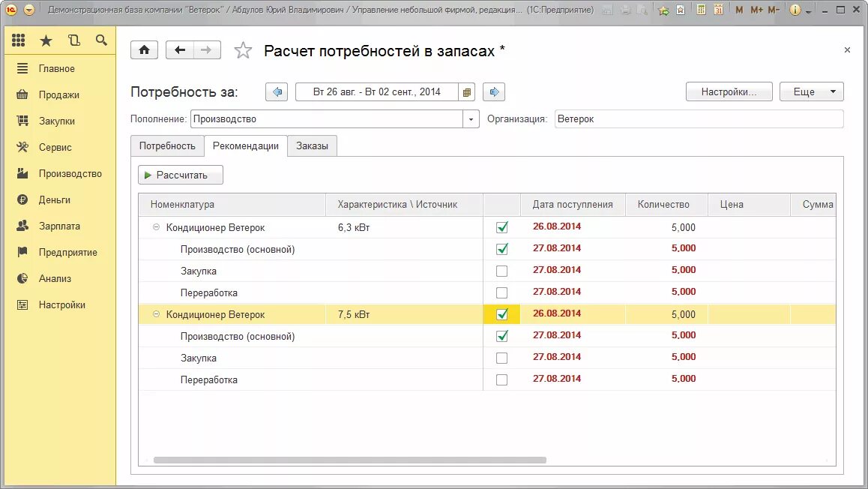Open the calculator in title bar

(702, 10)
